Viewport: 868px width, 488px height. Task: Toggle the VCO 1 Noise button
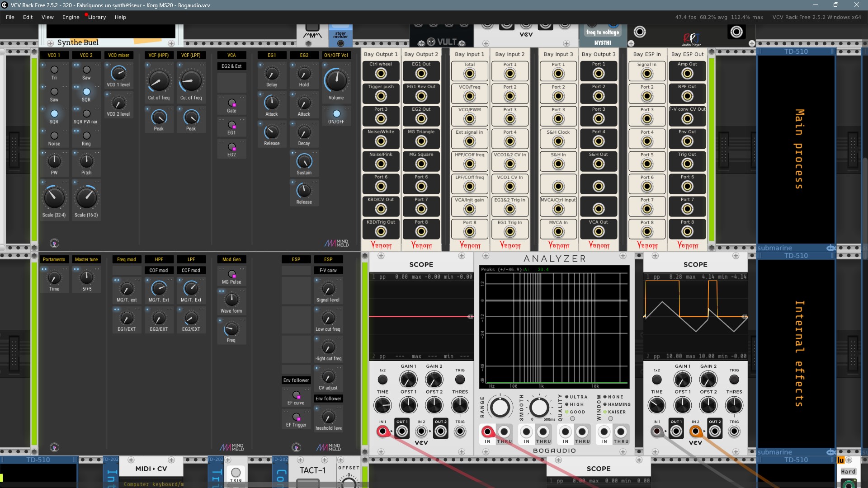(x=54, y=136)
